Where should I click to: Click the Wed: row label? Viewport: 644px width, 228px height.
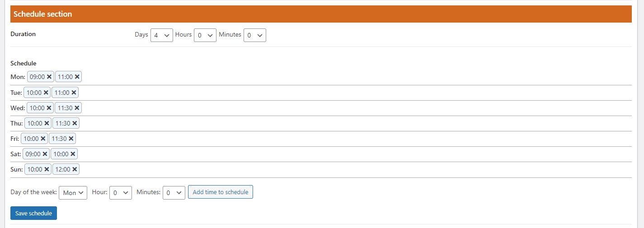[18, 108]
